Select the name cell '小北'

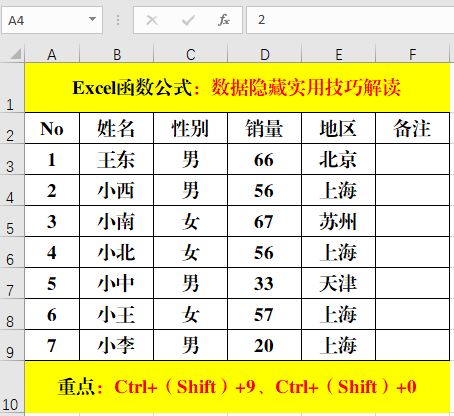coord(116,252)
